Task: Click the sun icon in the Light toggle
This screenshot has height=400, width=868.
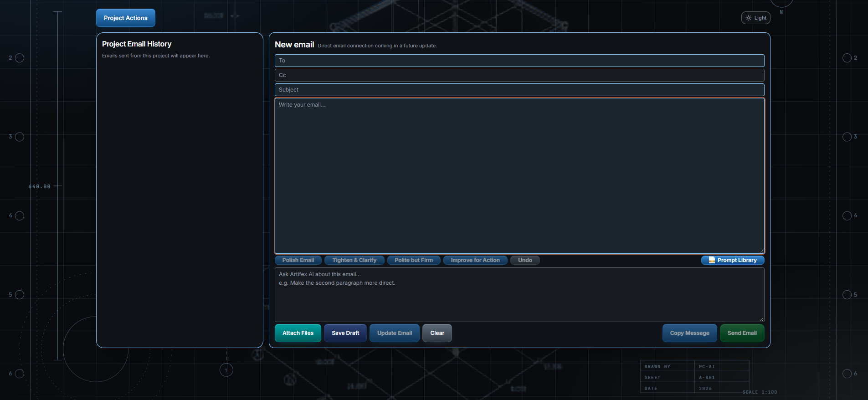Action: pyautogui.click(x=749, y=18)
